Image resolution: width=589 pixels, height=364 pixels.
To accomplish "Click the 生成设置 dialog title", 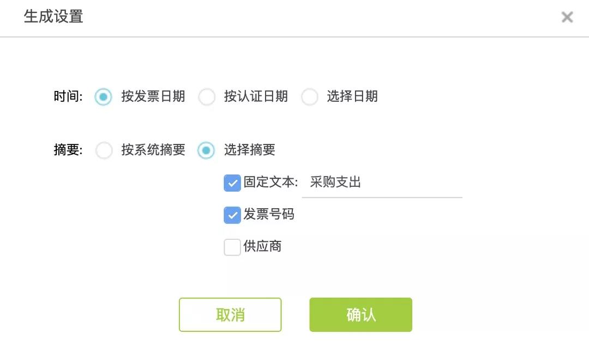I will point(53,16).
